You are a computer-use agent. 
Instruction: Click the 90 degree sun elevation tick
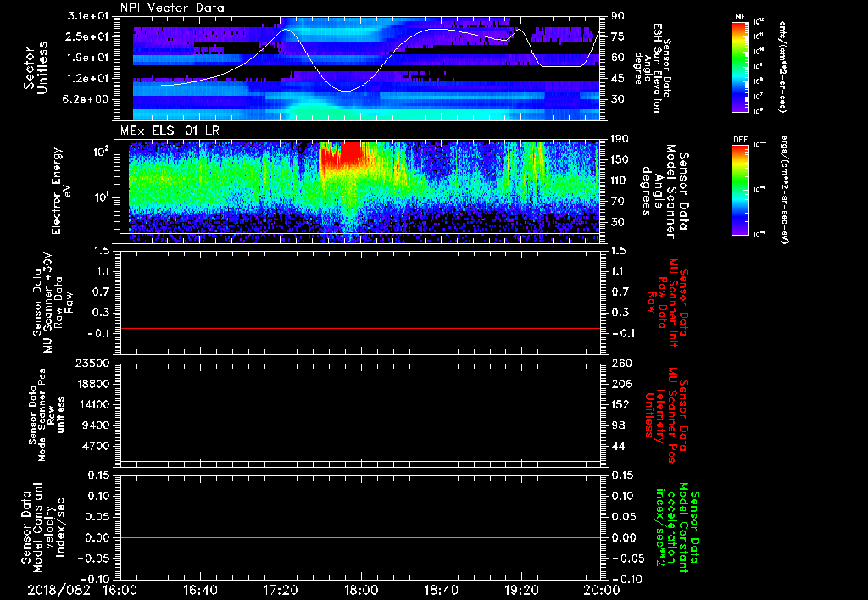coord(618,16)
